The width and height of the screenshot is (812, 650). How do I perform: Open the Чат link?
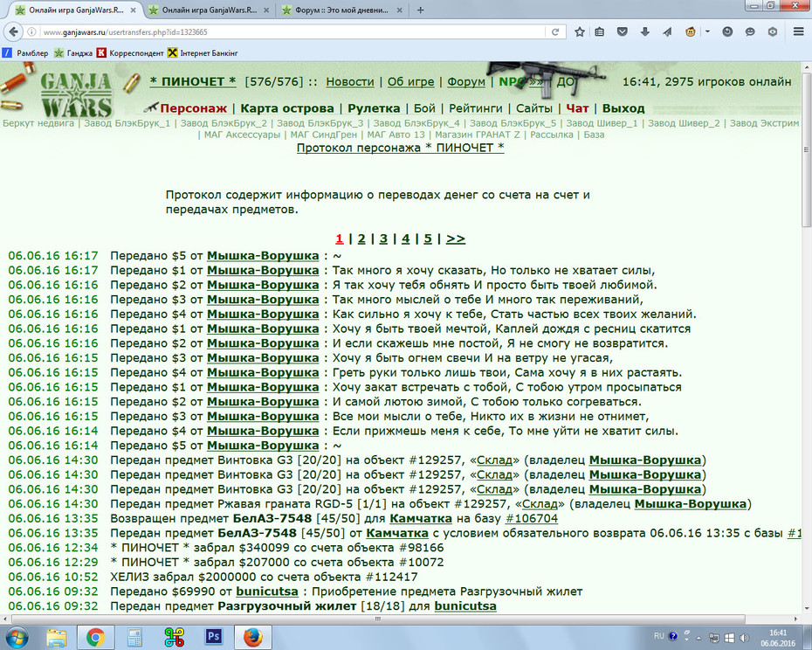pyautogui.click(x=577, y=108)
